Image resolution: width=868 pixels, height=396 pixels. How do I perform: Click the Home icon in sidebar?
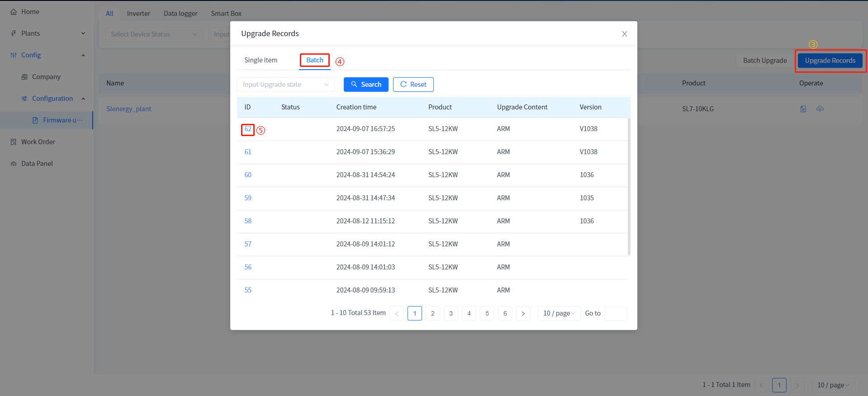14,12
